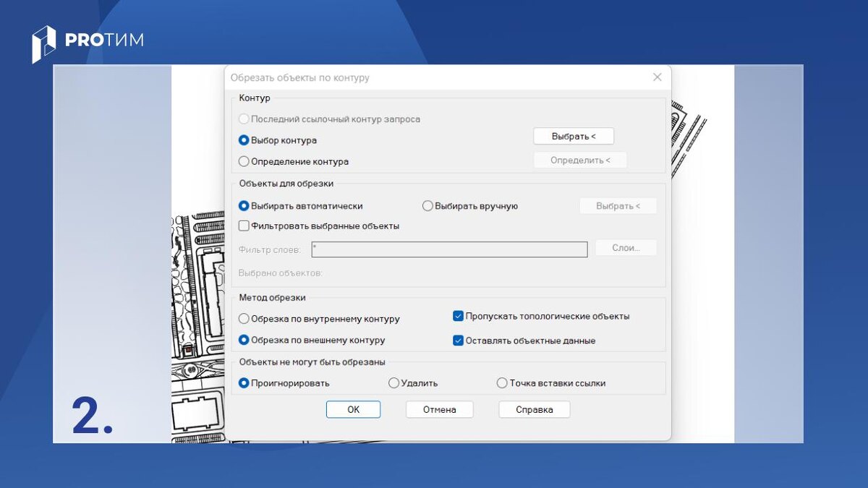Toggle 'Оставлять объектные данные' checkbox
The height and width of the screenshot is (488, 868).
click(458, 341)
